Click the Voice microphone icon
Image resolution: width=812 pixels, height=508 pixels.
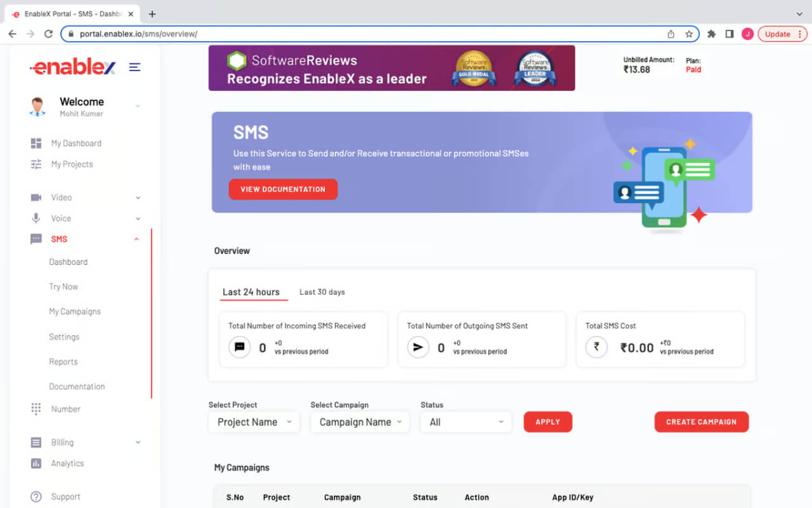[x=36, y=218]
